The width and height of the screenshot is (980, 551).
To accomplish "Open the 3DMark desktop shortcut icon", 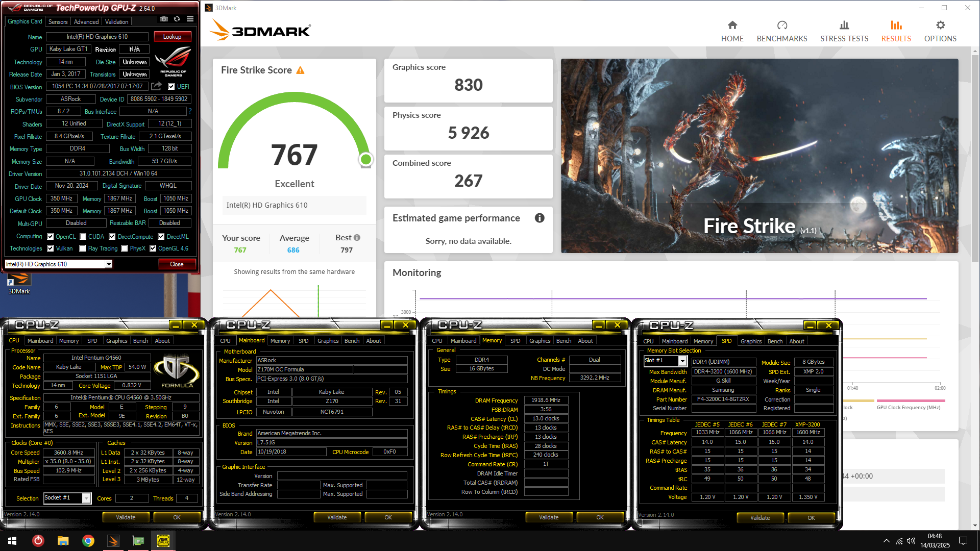I will pyautogui.click(x=19, y=283).
